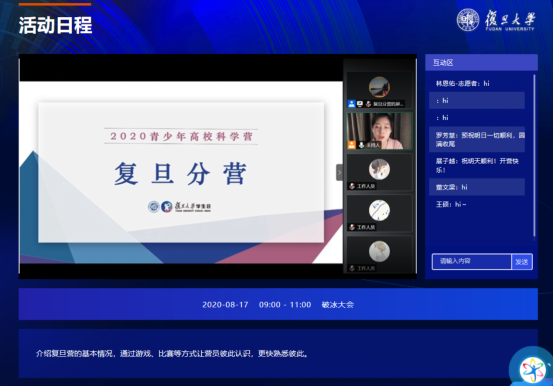Click the muted mic icon of the first 工作人员 tile

coord(352,186)
